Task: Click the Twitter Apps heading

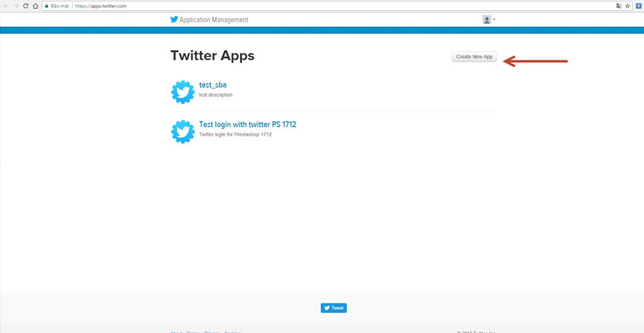Action: (213, 56)
